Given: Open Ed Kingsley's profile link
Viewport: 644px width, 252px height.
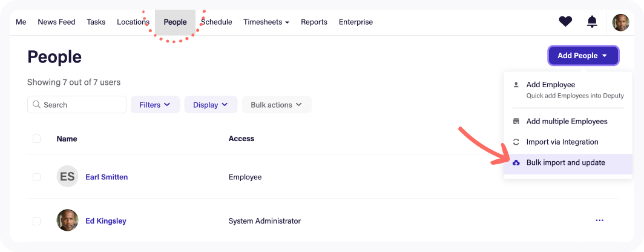Looking at the screenshot, I should 105,220.
